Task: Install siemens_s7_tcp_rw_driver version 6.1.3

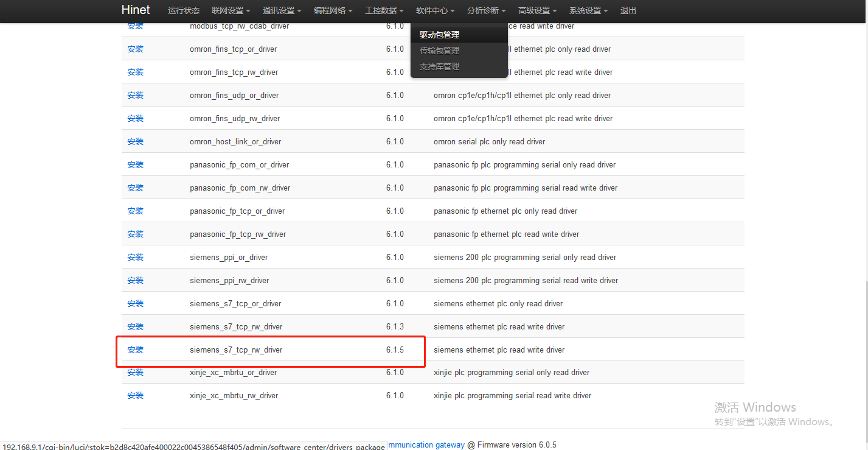Action: pos(135,326)
